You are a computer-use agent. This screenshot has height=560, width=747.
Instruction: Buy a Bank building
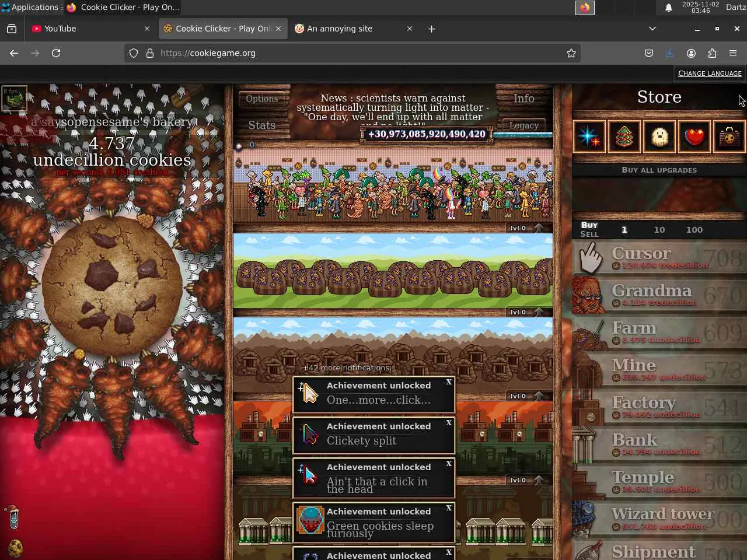click(659, 444)
